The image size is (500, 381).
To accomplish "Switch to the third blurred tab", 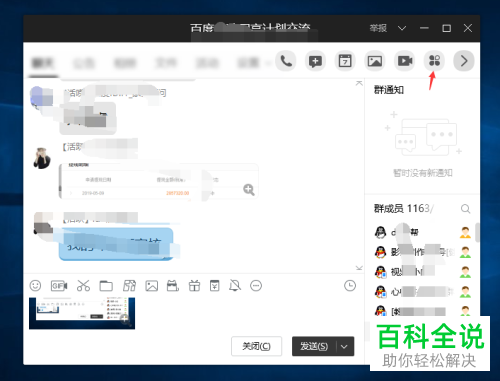I will pos(125,63).
